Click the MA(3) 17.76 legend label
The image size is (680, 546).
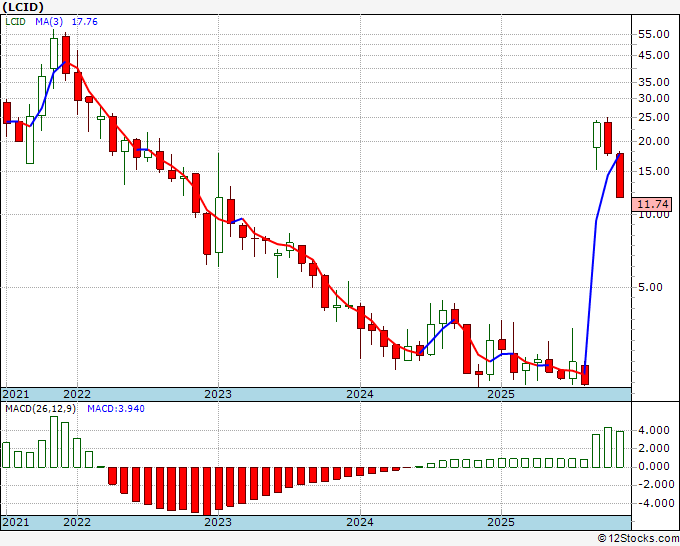(66, 21)
